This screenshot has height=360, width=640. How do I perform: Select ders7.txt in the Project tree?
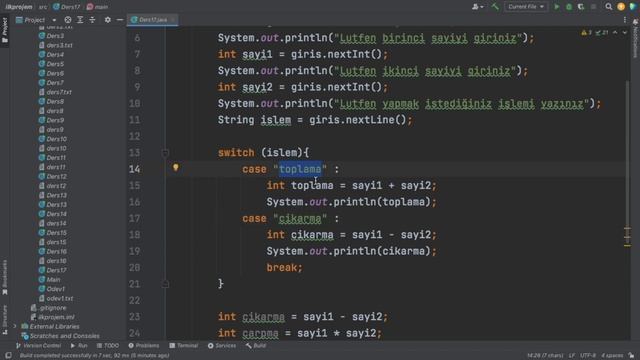[55, 92]
